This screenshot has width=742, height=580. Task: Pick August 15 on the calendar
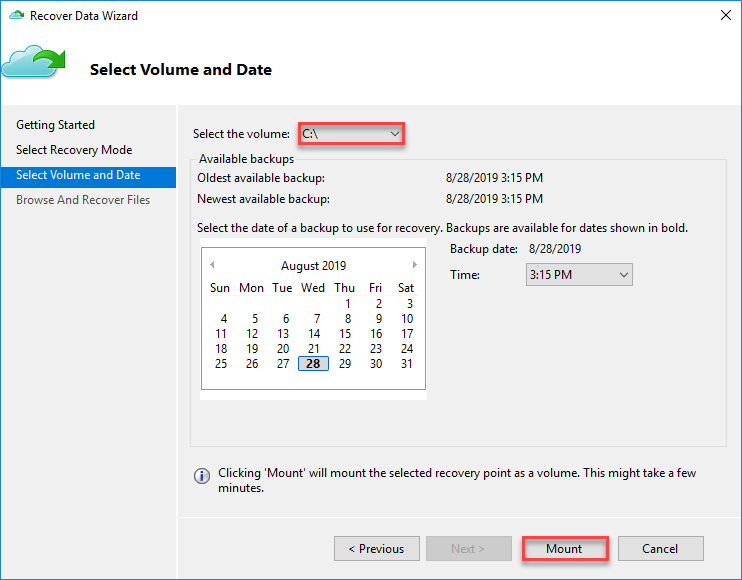(x=345, y=334)
